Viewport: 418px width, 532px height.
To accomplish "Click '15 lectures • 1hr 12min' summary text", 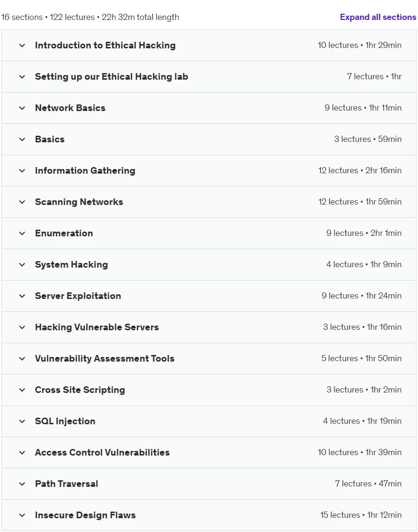I will point(361,515).
